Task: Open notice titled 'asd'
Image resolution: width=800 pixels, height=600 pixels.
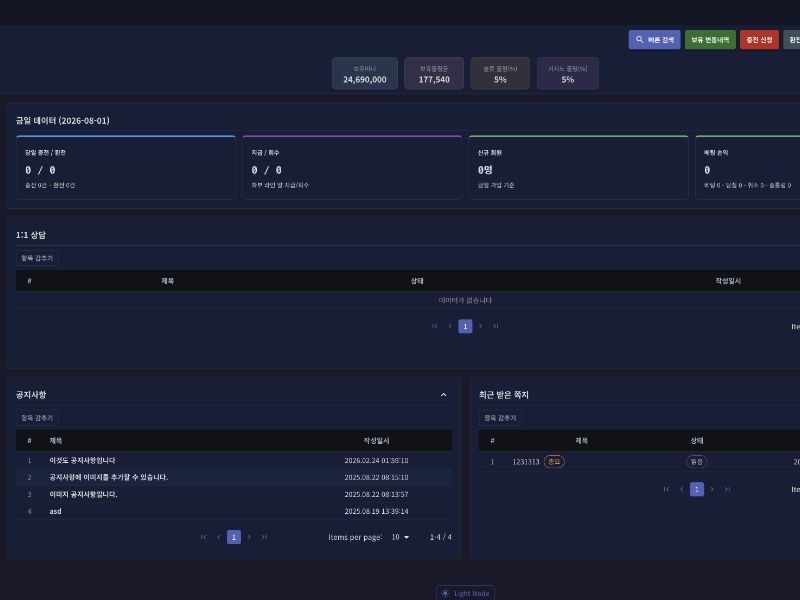Action: tap(56, 511)
